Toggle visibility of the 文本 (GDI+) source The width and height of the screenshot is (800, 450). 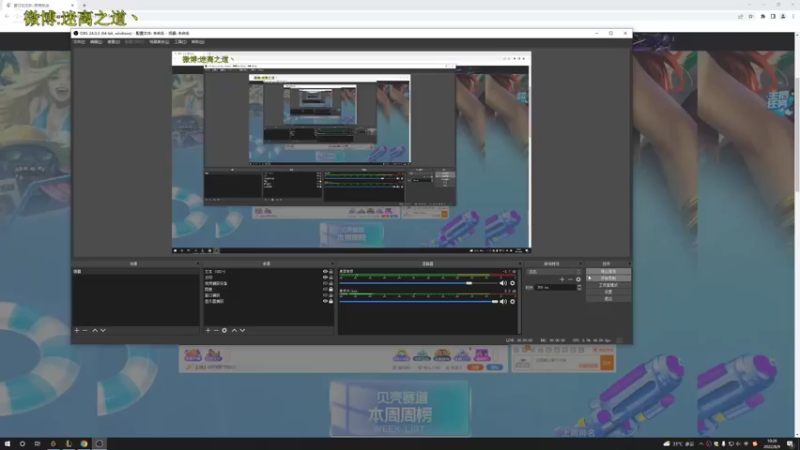click(x=325, y=271)
